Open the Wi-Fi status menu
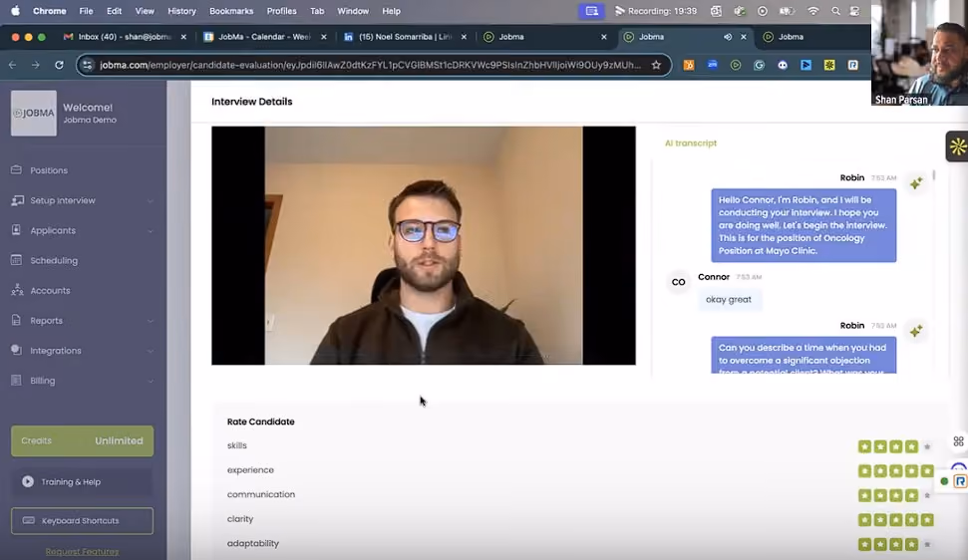Viewport: 968px width, 560px height. [813, 11]
